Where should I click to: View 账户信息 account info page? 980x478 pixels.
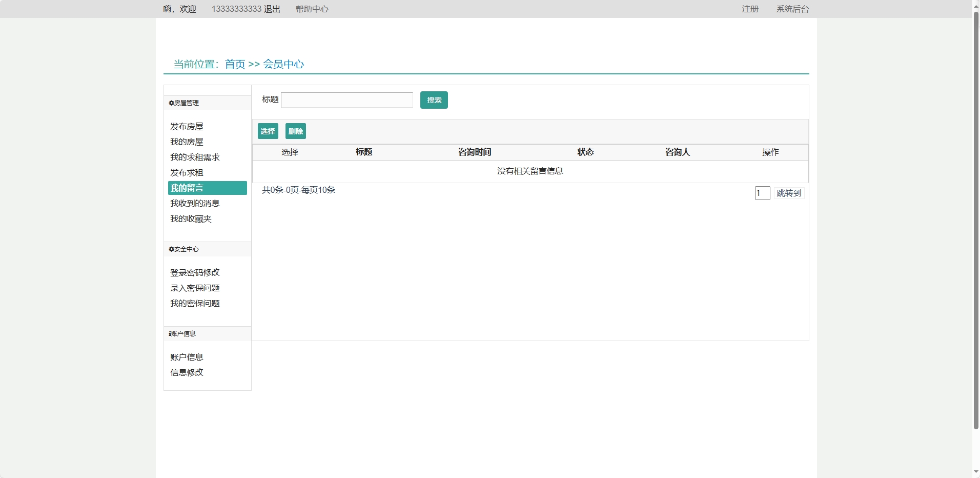click(187, 357)
